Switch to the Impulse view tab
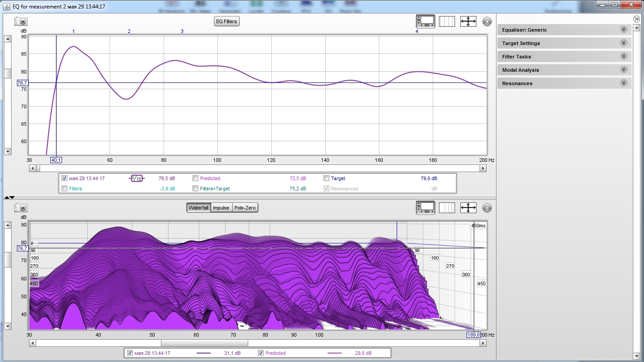Viewport: 644px width, 362px height. pos(221,208)
